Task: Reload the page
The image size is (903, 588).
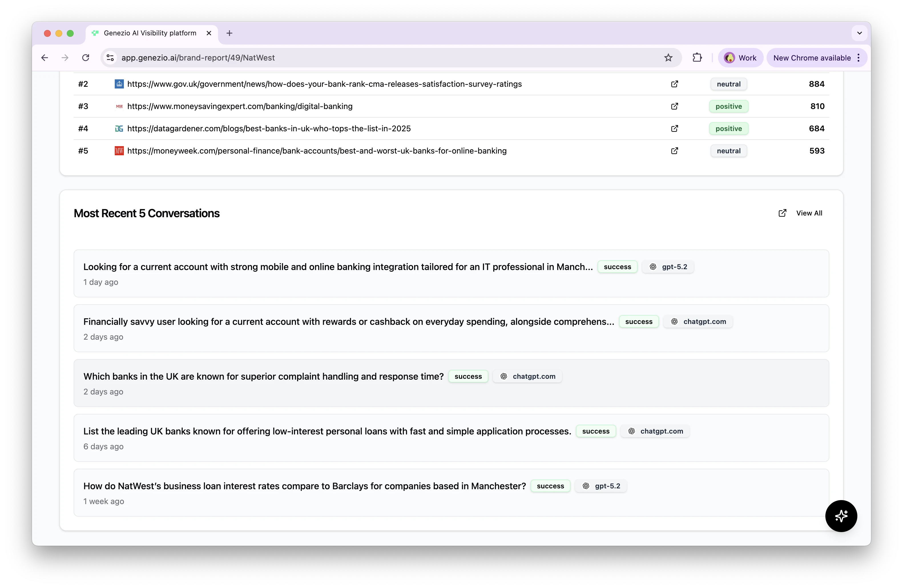Action: coord(86,58)
